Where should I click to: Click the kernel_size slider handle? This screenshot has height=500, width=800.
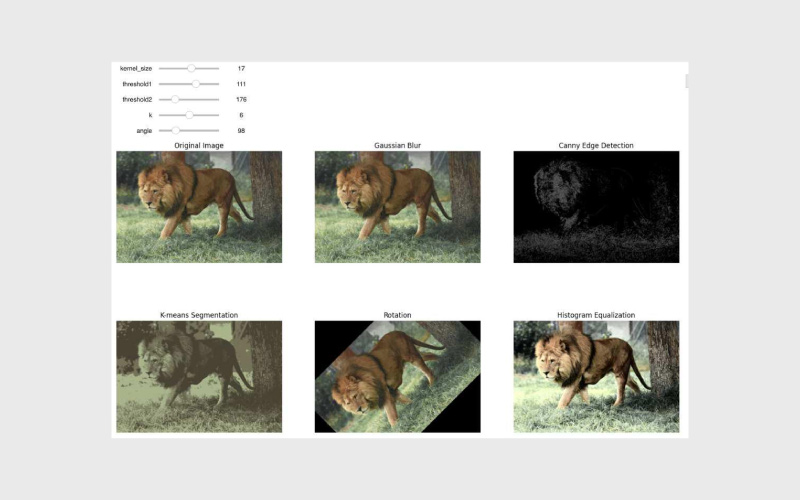click(191, 68)
